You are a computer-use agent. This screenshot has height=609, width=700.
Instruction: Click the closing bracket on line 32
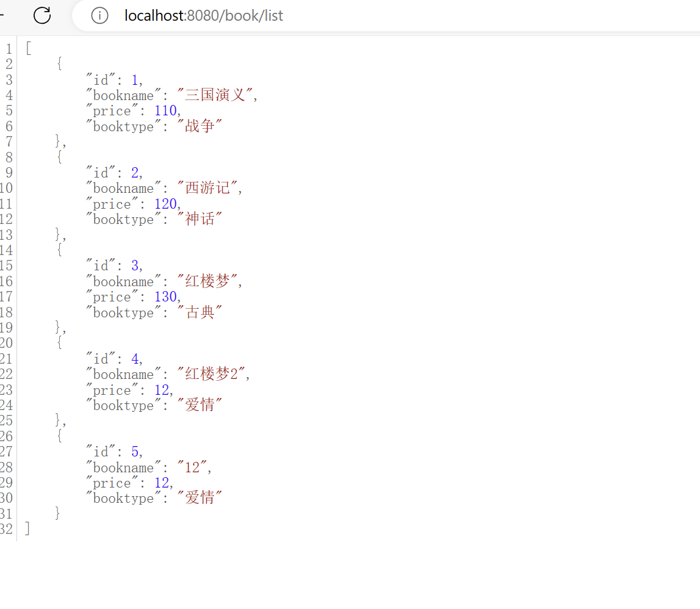click(27, 528)
